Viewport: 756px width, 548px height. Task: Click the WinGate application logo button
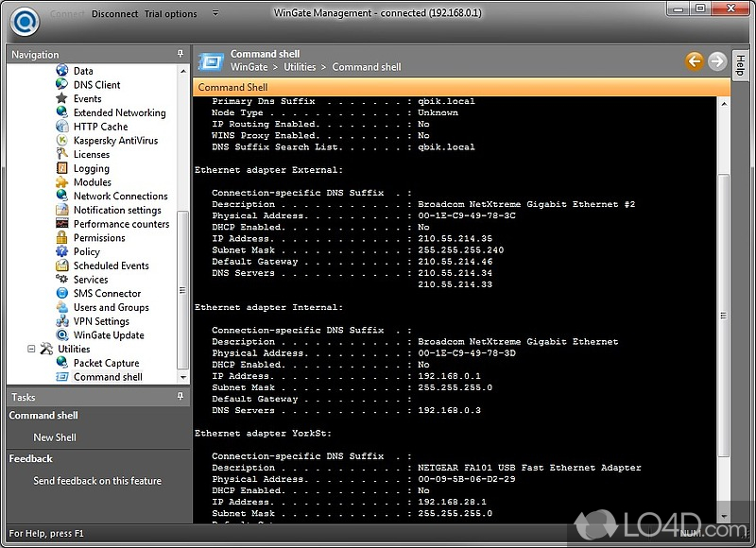21,16
